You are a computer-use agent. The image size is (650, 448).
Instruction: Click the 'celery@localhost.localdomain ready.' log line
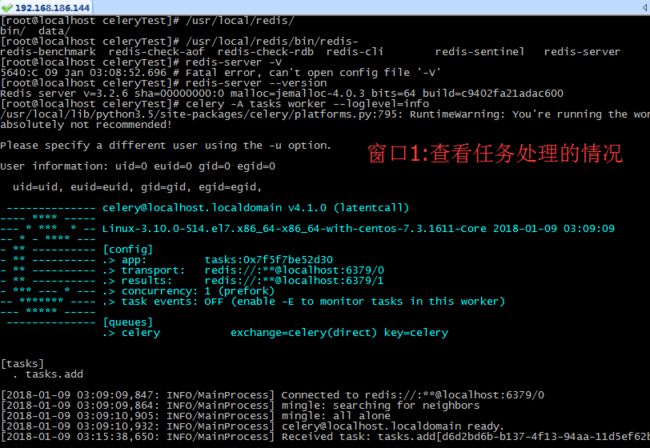pos(252,426)
